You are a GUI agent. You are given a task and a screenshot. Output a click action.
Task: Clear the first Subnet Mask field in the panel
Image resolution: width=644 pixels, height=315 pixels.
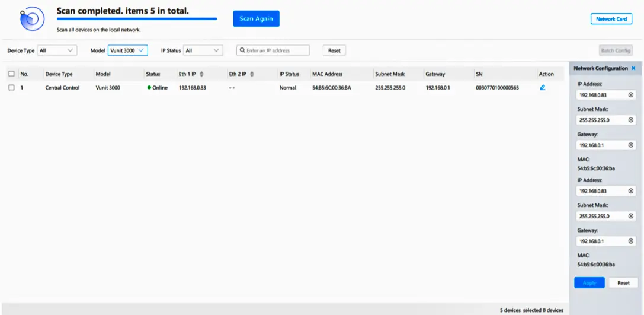[x=630, y=120]
